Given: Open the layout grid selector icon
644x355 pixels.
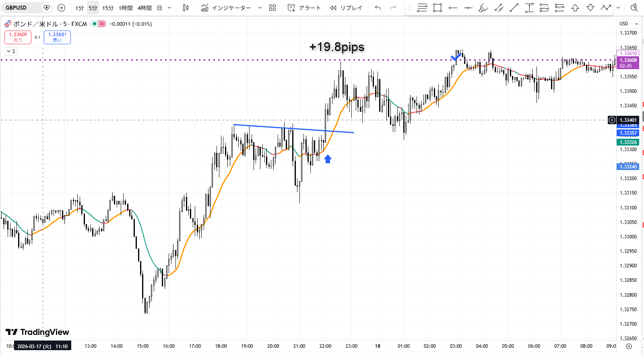Looking at the screenshot, I should coord(272,8).
